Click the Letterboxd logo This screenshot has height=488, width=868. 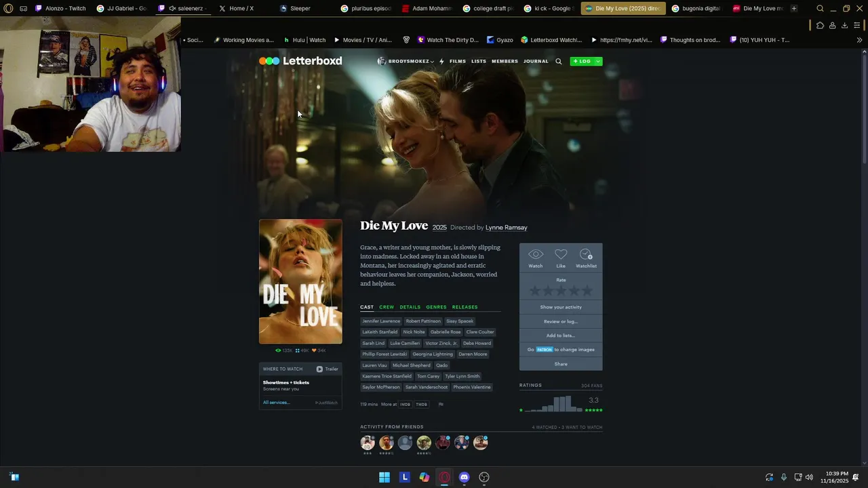[x=300, y=61]
